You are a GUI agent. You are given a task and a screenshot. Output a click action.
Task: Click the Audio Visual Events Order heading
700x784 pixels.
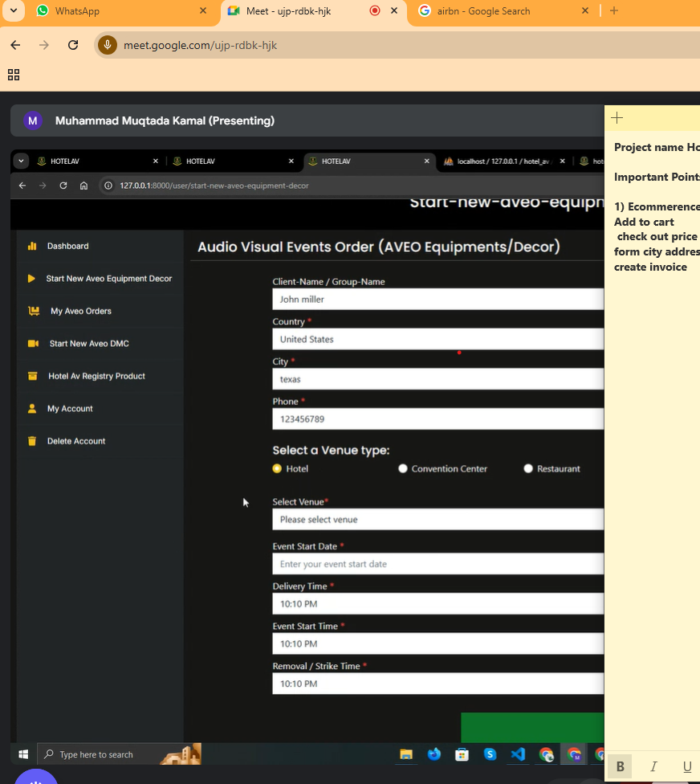[x=379, y=247]
